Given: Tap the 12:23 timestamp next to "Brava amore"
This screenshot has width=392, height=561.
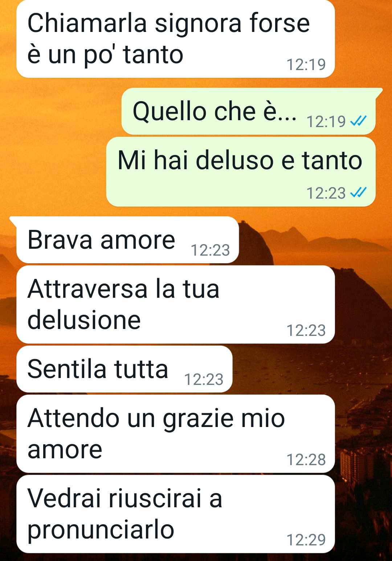Looking at the screenshot, I should [210, 250].
